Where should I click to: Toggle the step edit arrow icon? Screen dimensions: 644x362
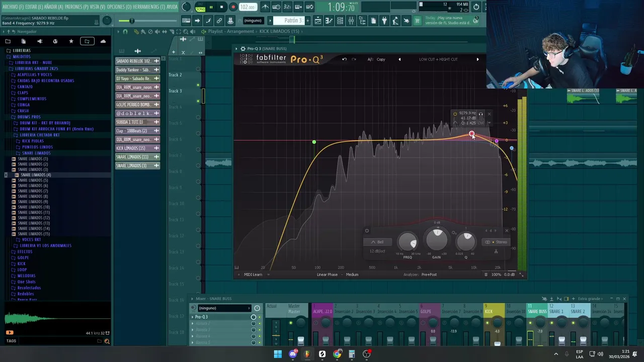[x=197, y=21]
